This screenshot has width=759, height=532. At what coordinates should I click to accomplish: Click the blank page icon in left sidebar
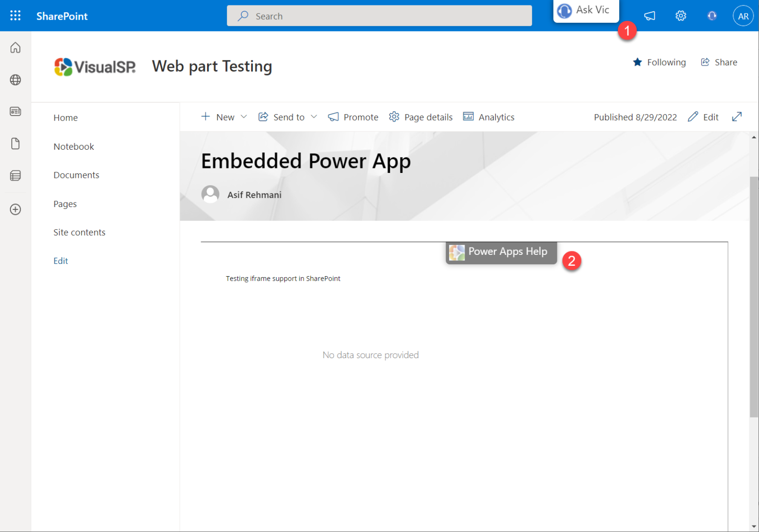pos(15,143)
